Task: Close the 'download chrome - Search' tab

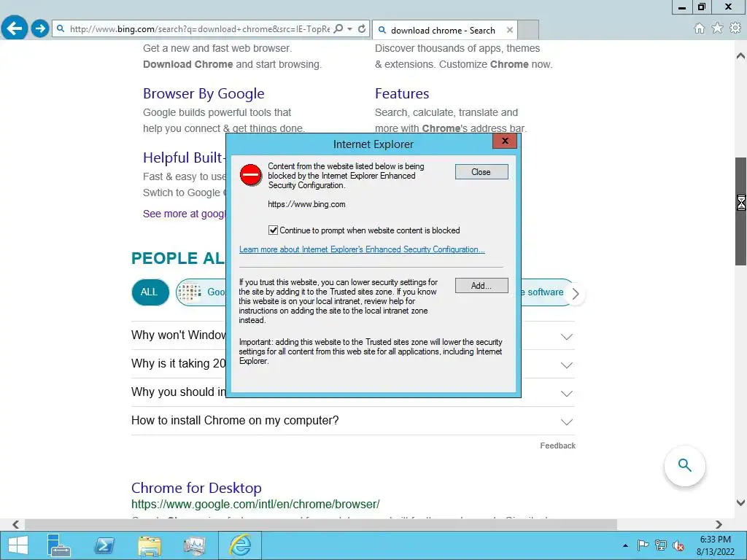Action: [510, 30]
